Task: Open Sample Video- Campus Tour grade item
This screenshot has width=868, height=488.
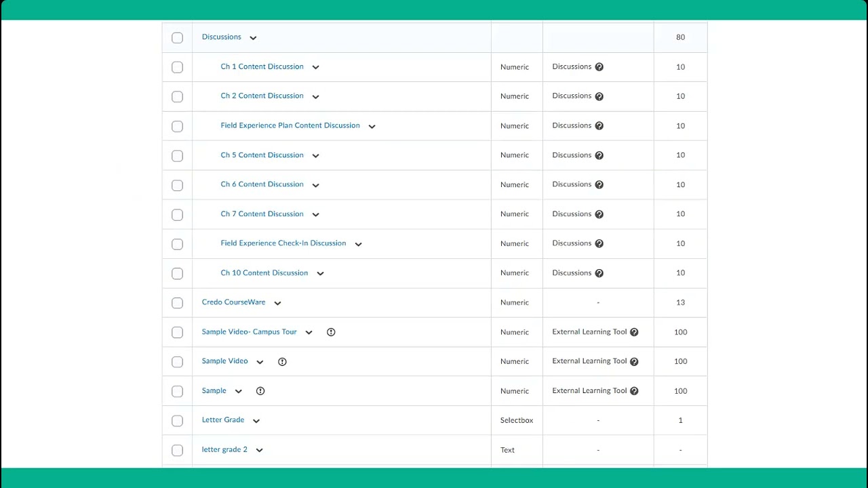Action: tap(249, 332)
